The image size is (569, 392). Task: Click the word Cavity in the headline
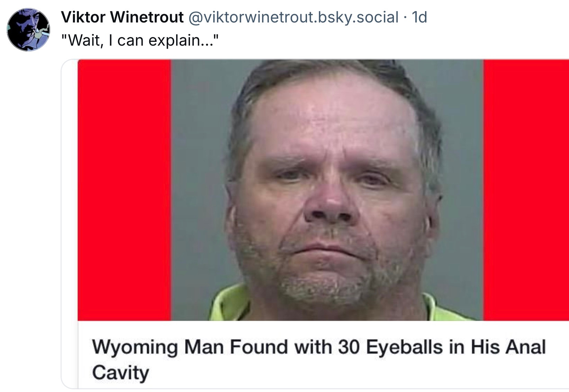coord(120,373)
